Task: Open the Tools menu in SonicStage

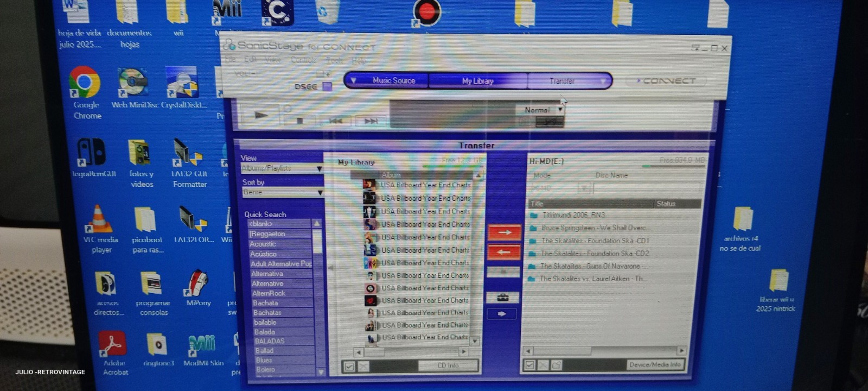Action: tap(334, 60)
